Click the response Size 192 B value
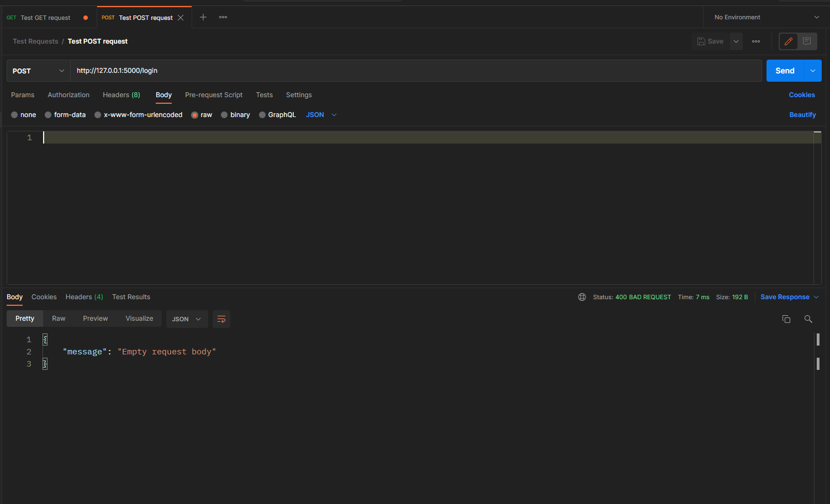Image resolution: width=830 pixels, height=504 pixels. click(x=740, y=297)
